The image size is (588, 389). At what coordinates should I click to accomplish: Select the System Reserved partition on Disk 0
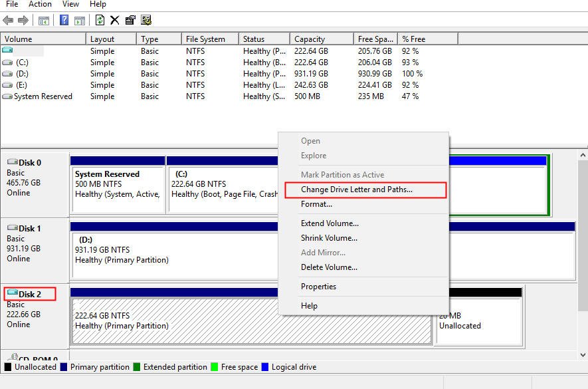[x=118, y=185]
